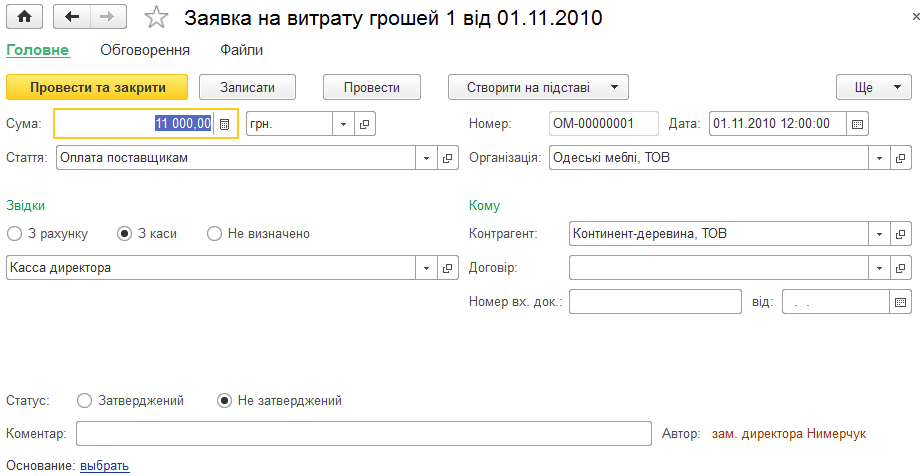
Task: Open the Створити на підставі menu
Action: [x=539, y=88]
